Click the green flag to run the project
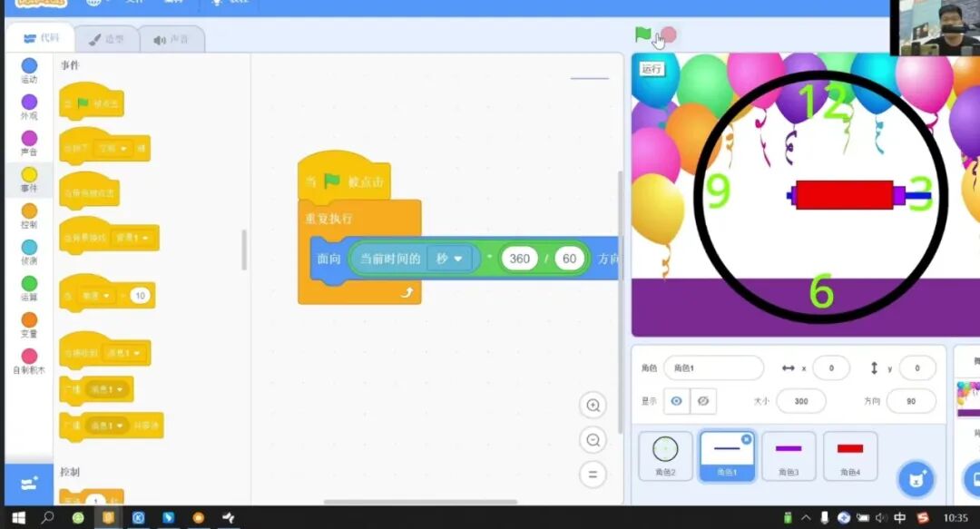Screen dimensions: 980x529 pos(643,34)
